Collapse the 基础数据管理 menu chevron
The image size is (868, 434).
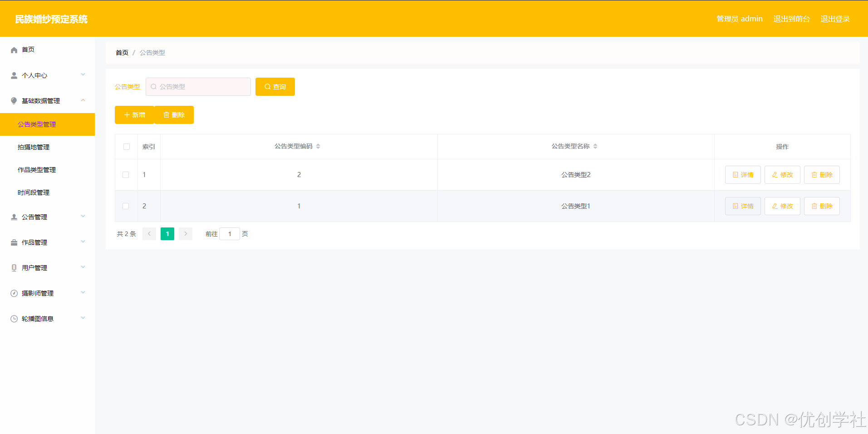tap(83, 100)
